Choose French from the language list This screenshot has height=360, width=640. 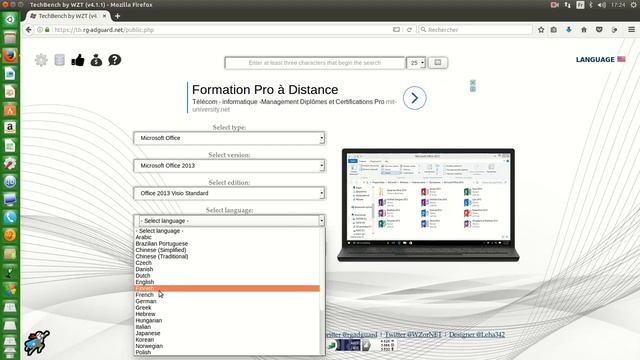227,295
